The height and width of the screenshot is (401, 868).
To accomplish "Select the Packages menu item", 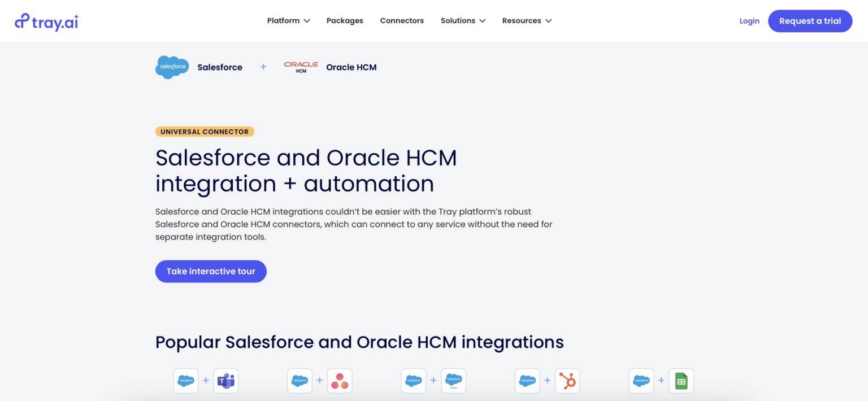I will point(345,20).
